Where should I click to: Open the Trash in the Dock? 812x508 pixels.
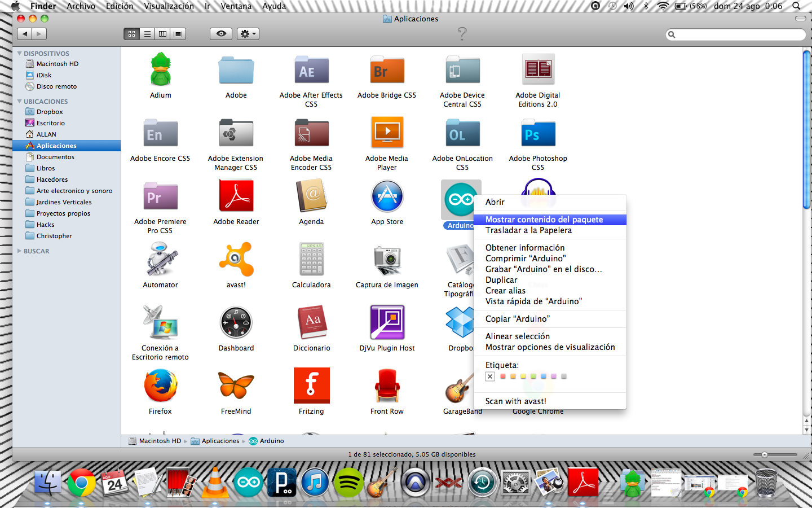click(766, 484)
